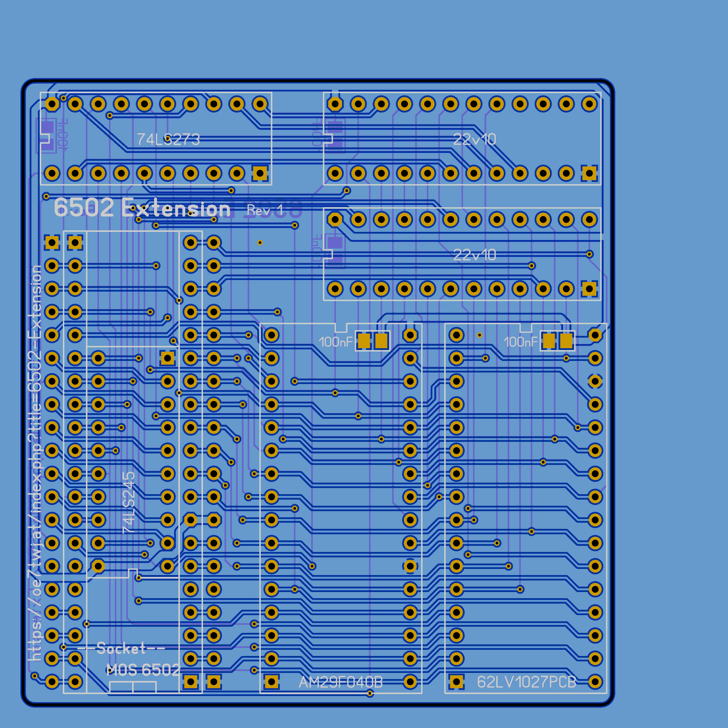This screenshot has width=728, height=728.
Task: Select the AM29F040B flash chip label
Action: coord(341,682)
